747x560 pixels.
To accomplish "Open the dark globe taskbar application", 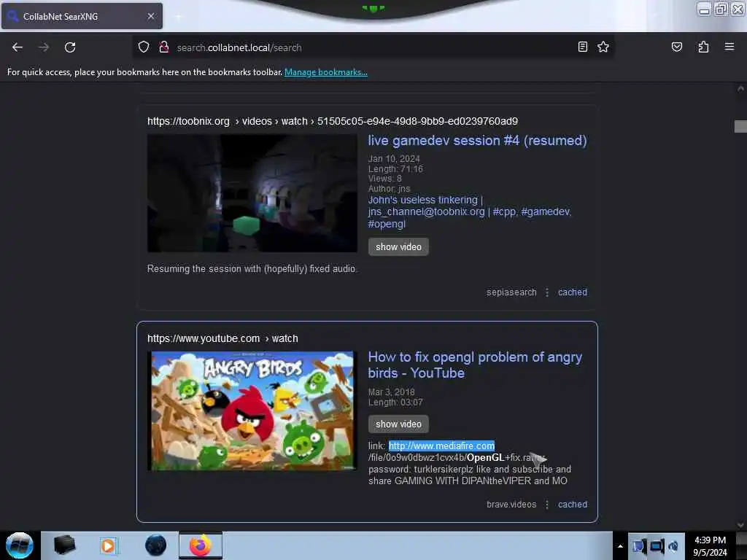I will pyautogui.click(x=155, y=545).
